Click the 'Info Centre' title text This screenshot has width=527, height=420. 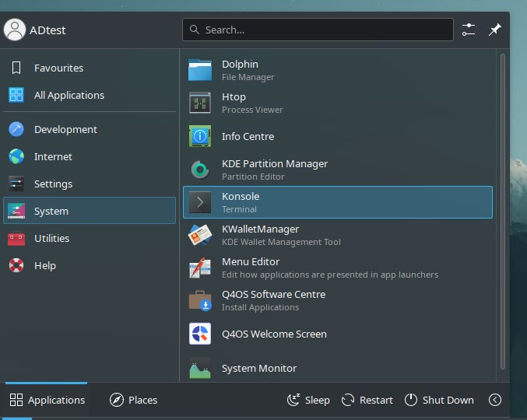248,137
